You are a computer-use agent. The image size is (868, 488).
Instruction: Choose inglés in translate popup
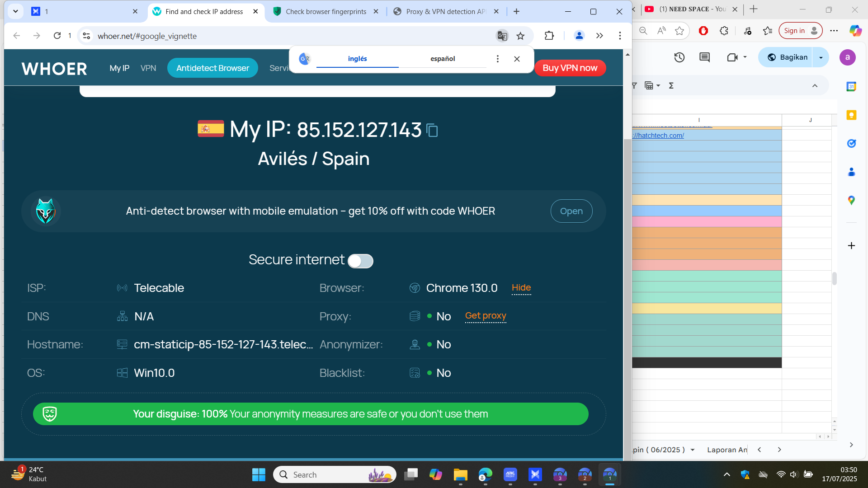tap(357, 59)
